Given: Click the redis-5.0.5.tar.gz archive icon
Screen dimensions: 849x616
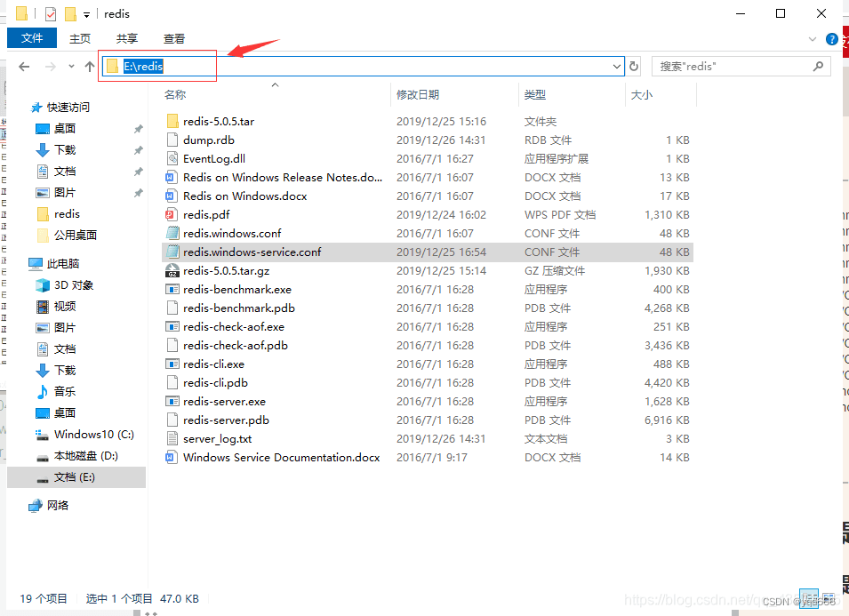Looking at the screenshot, I should (x=172, y=270).
